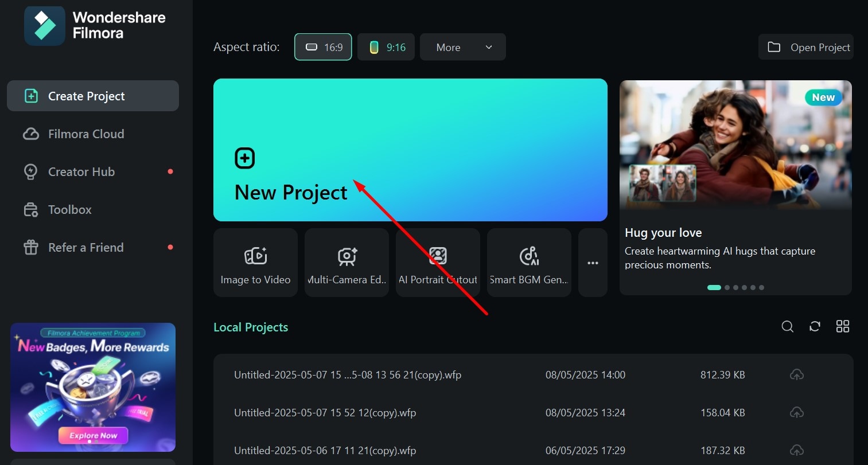Click the promo description about AI hugs
This screenshot has width=868, height=465.
720,258
